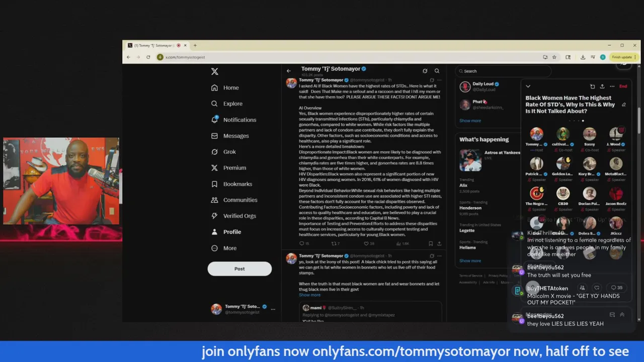Open the More options circle icon
The width and height of the screenshot is (644, 362).
(214, 248)
